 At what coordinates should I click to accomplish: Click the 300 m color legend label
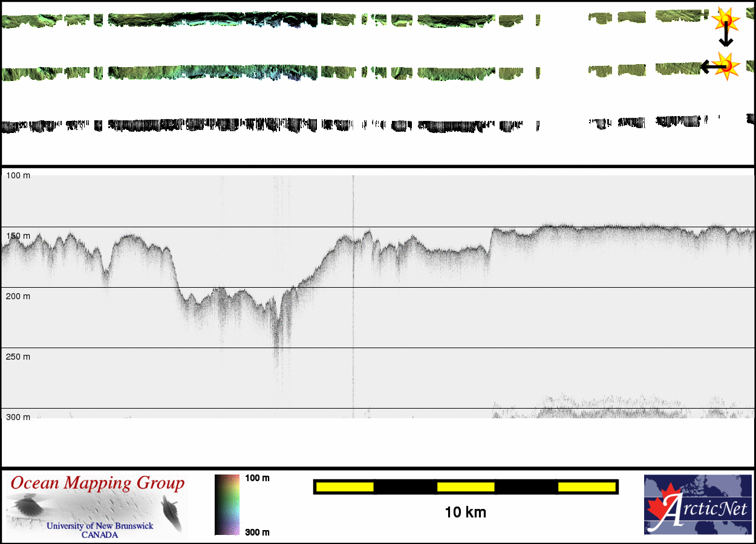257,532
